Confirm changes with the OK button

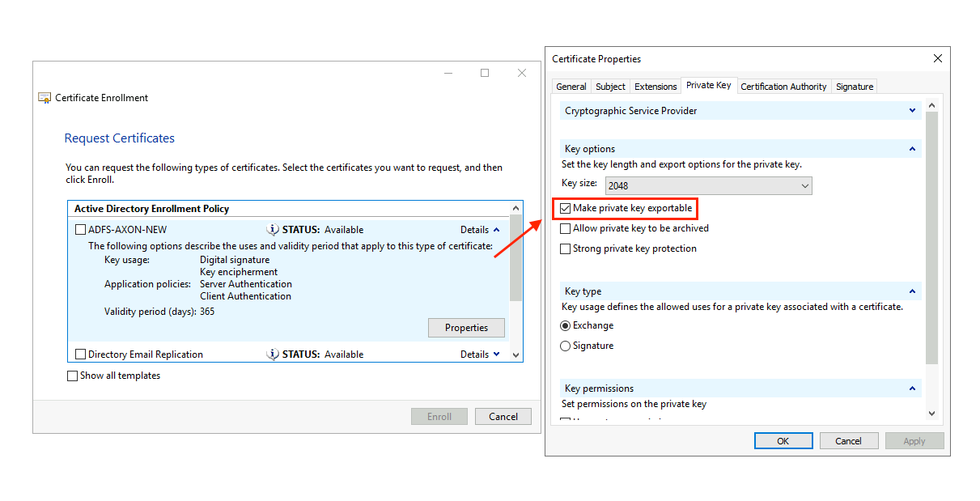pos(783,440)
